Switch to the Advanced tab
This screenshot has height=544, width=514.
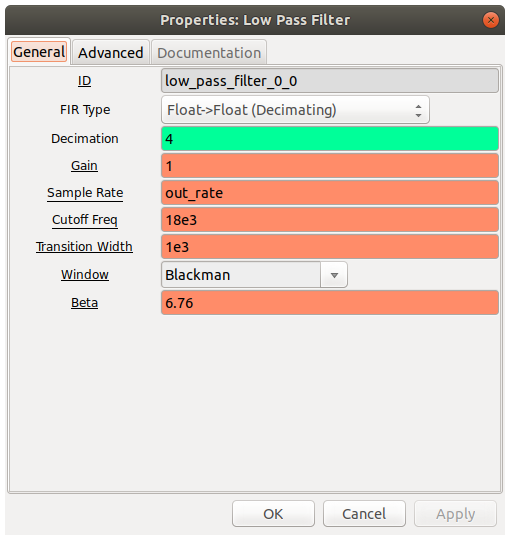(x=111, y=53)
